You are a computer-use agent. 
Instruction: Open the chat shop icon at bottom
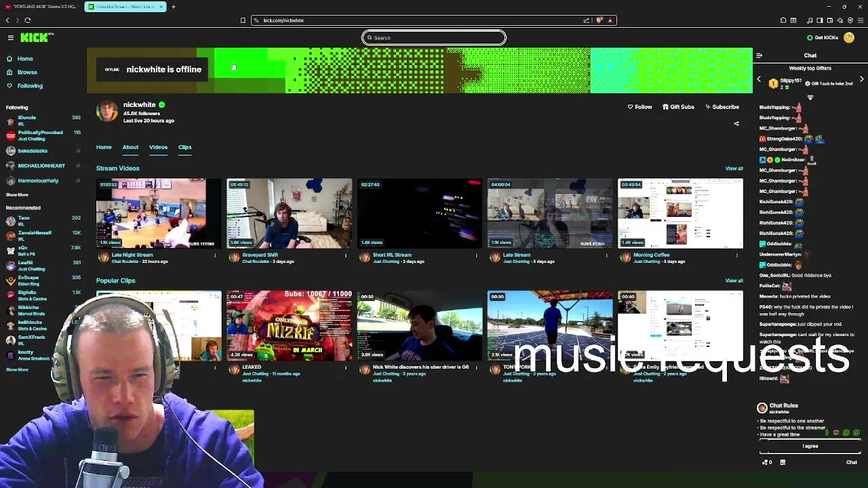(x=783, y=462)
